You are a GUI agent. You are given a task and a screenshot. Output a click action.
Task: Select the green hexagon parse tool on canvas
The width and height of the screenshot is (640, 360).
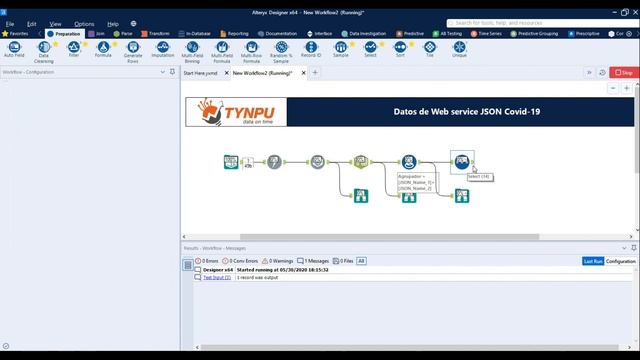pyautogui.click(x=361, y=162)
